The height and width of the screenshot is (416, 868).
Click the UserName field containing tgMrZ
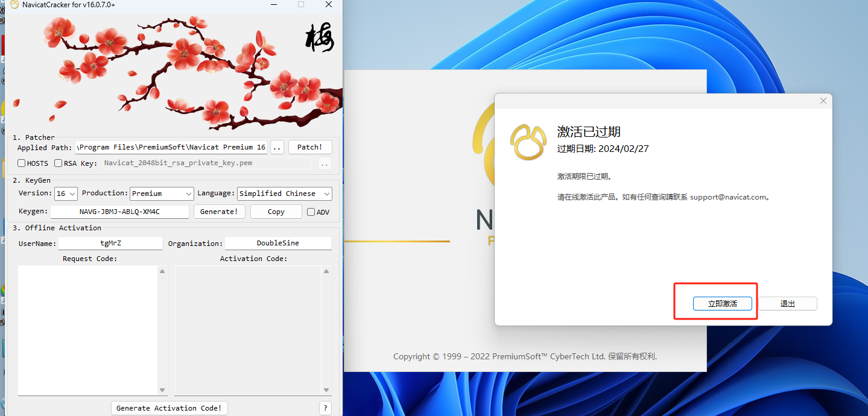(110, 243)
